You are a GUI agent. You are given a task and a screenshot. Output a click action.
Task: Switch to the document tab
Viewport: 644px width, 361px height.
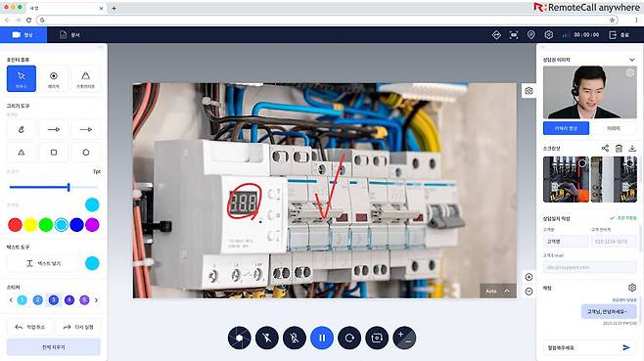tap(69, 35)
